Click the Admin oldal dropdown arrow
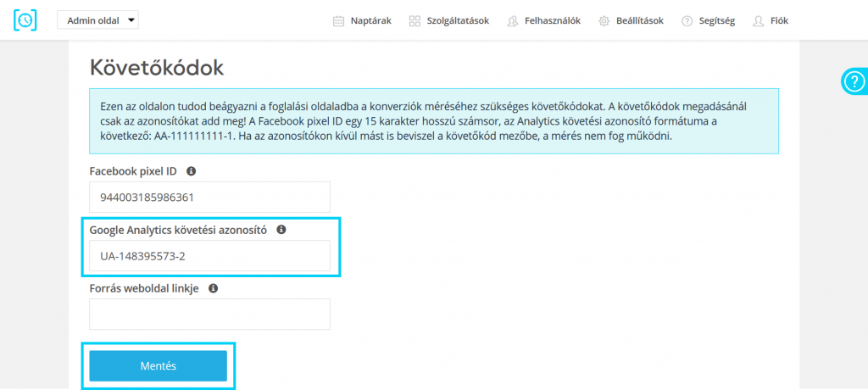The width and height of the screenshot is (868, 390). pos(131,20)
